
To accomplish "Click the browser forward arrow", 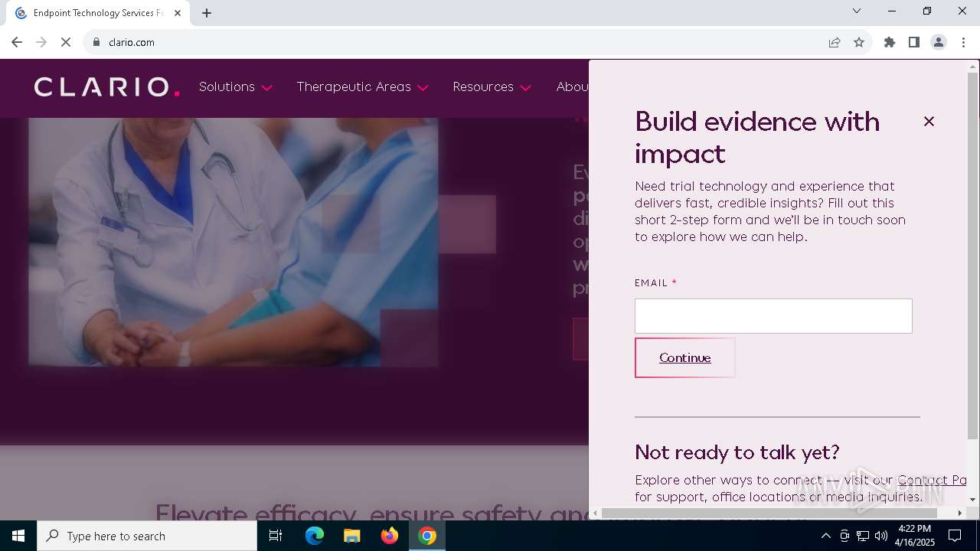I will 41,42.
